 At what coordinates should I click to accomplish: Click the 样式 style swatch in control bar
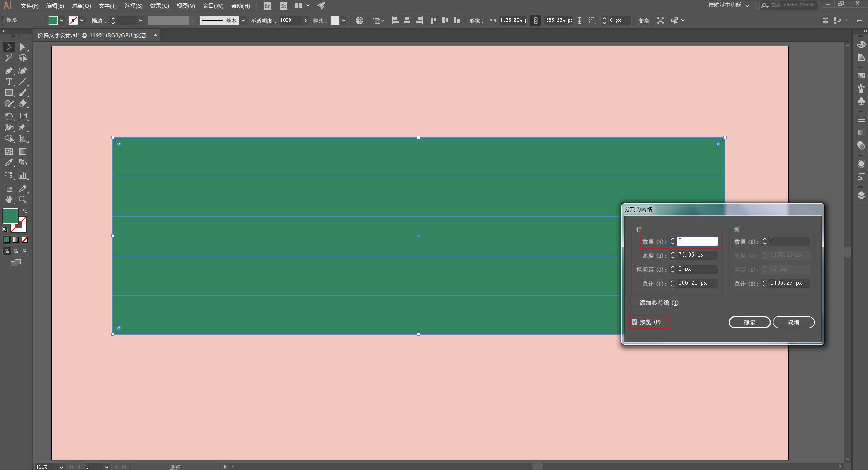coord(335,20)
